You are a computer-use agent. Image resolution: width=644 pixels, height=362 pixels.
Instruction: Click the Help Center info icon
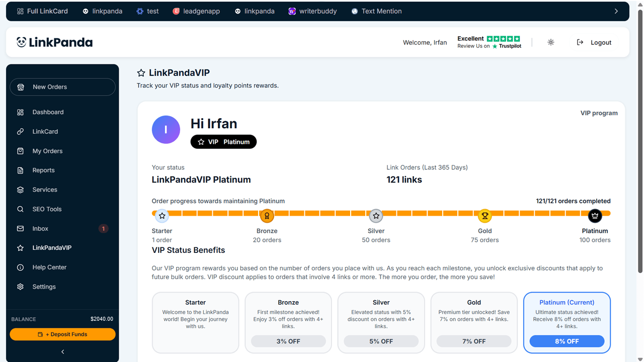pos(20,267)
